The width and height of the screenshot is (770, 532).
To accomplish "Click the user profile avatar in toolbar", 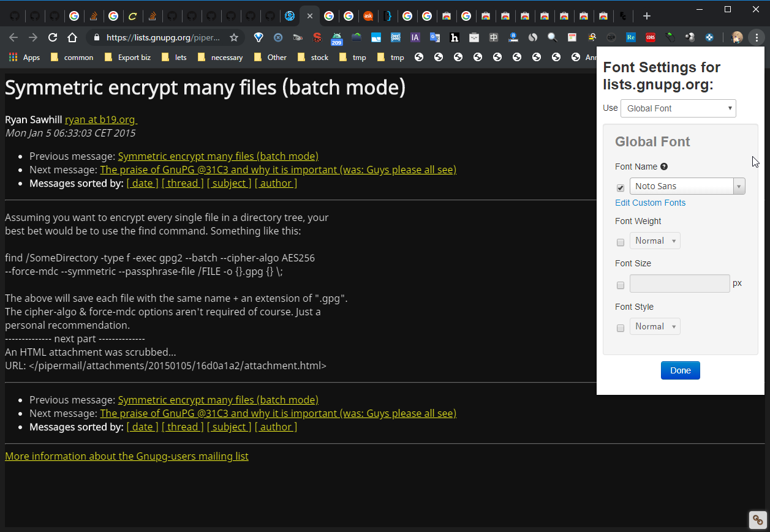I will (x=737, y=37).
